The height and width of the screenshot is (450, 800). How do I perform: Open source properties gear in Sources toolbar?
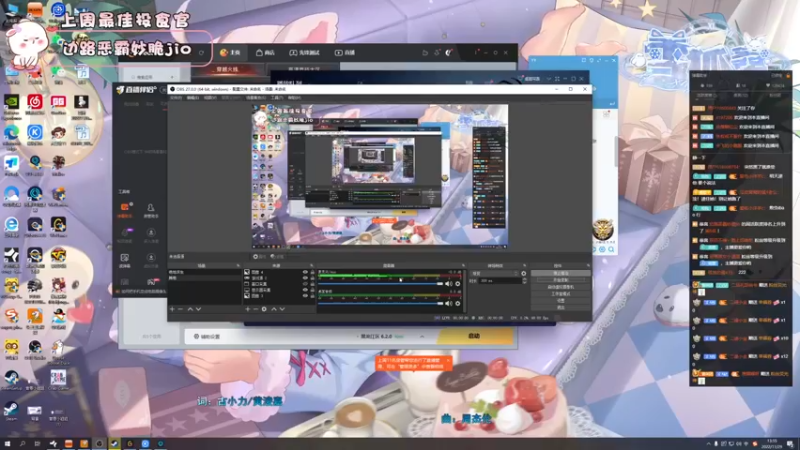coord(264,309)
